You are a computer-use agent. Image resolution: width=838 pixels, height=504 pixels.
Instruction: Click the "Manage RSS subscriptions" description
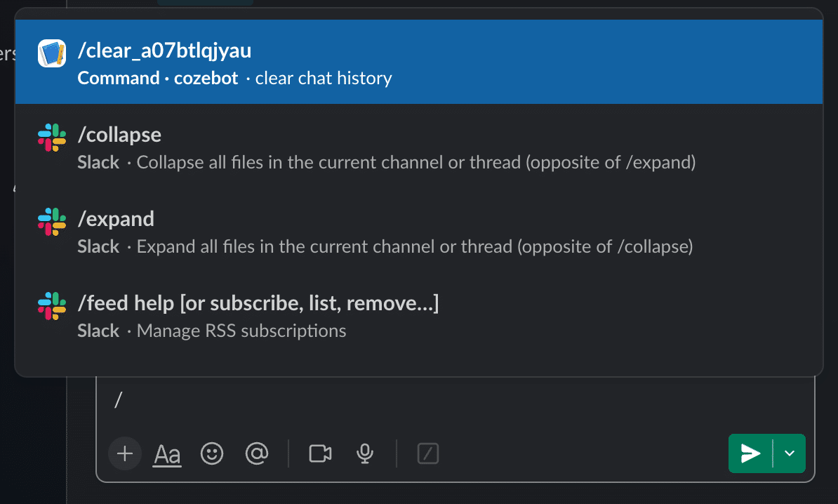point(241,331)
